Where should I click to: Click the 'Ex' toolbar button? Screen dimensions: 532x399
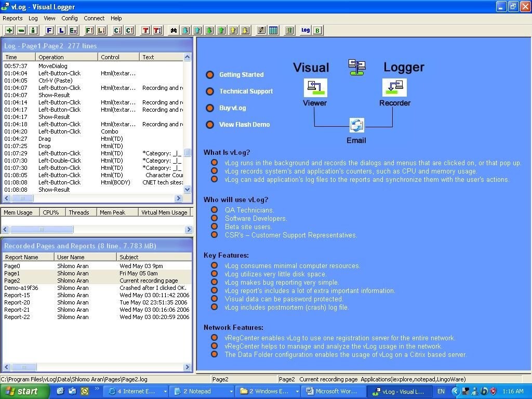(73, 31)
